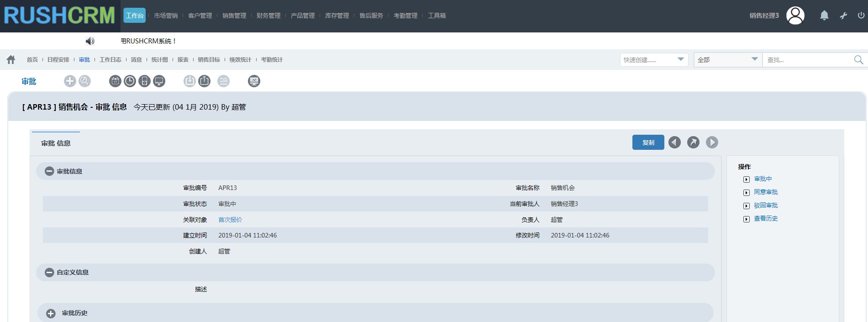
Task: Open the notifications bell
Action: click(x=824, y=16)
